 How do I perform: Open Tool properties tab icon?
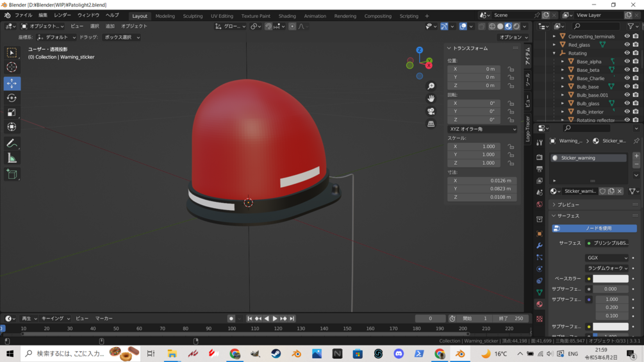[540, 142]
